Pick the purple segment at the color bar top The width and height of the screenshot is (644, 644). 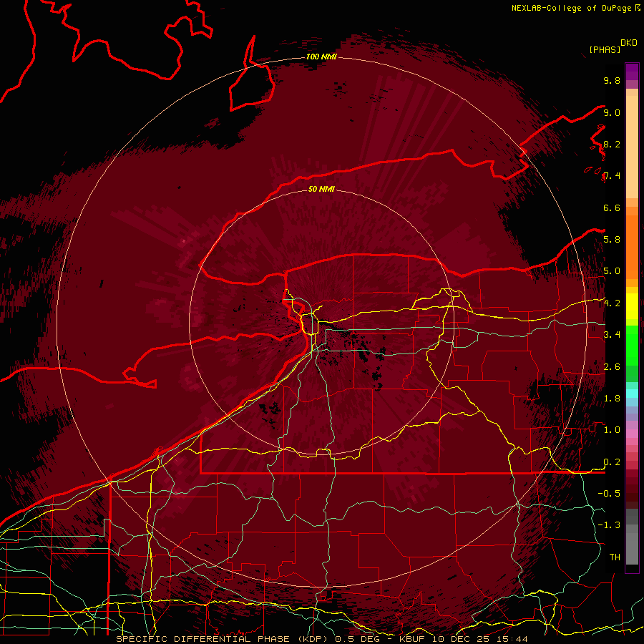tap(632, 72)
